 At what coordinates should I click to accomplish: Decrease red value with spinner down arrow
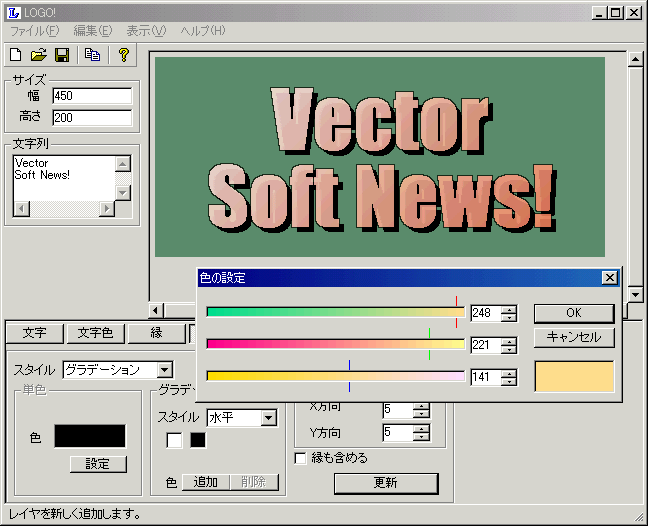(x=509, y=317)
